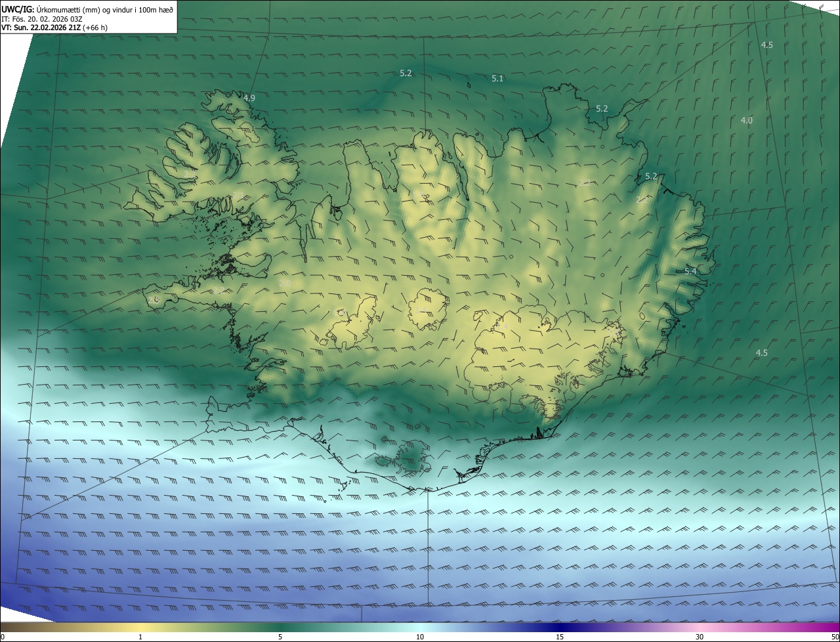This screenshot has width=840, height=642.
Task: Click the 5.4 value label on the map
Action: [690, 271]
